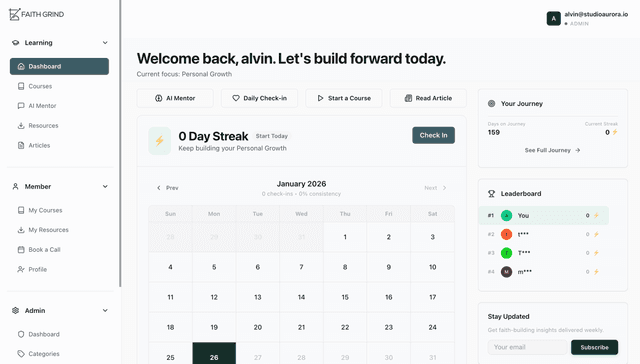
Task: Click the alvin@studioaurora.io account email
Action: (x=596, y=14)
